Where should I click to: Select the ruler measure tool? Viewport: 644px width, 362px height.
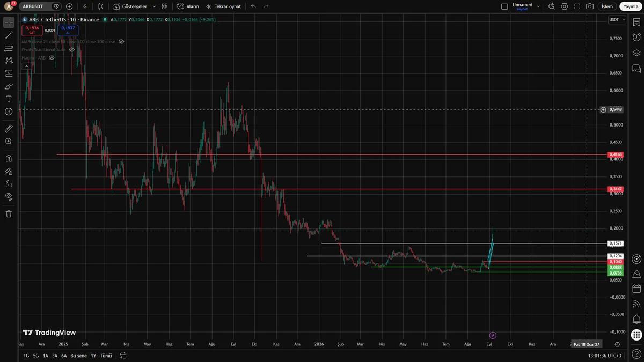coord(9,129)
